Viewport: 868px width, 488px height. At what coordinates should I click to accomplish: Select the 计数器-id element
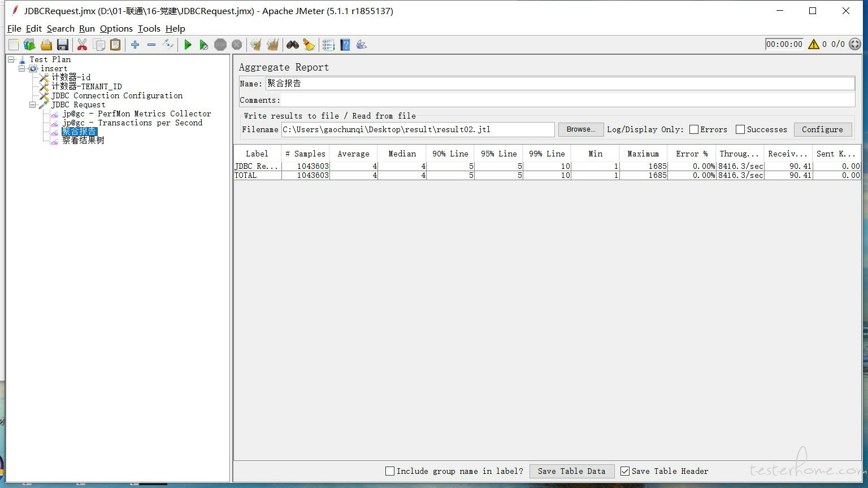click(x=71, y=77)
